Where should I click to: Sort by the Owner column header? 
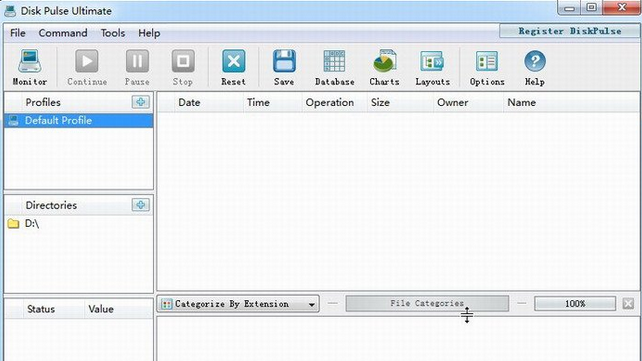pos(468,102)
